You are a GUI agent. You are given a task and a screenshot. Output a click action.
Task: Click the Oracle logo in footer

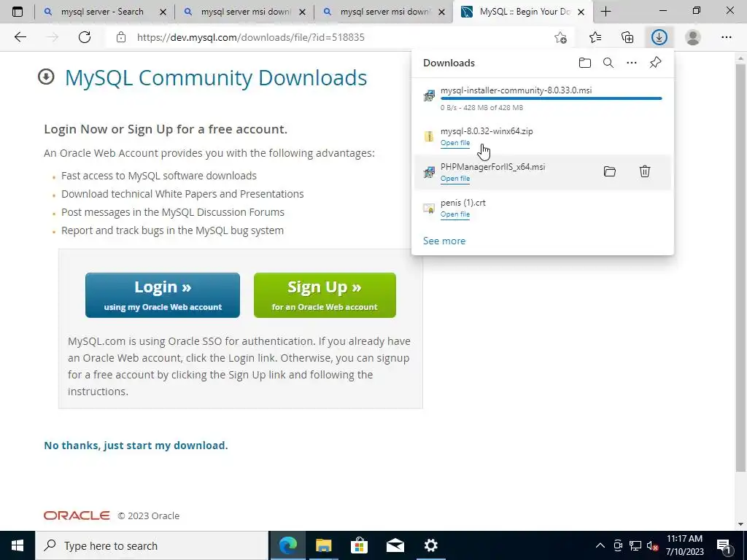tap(77, 516)
